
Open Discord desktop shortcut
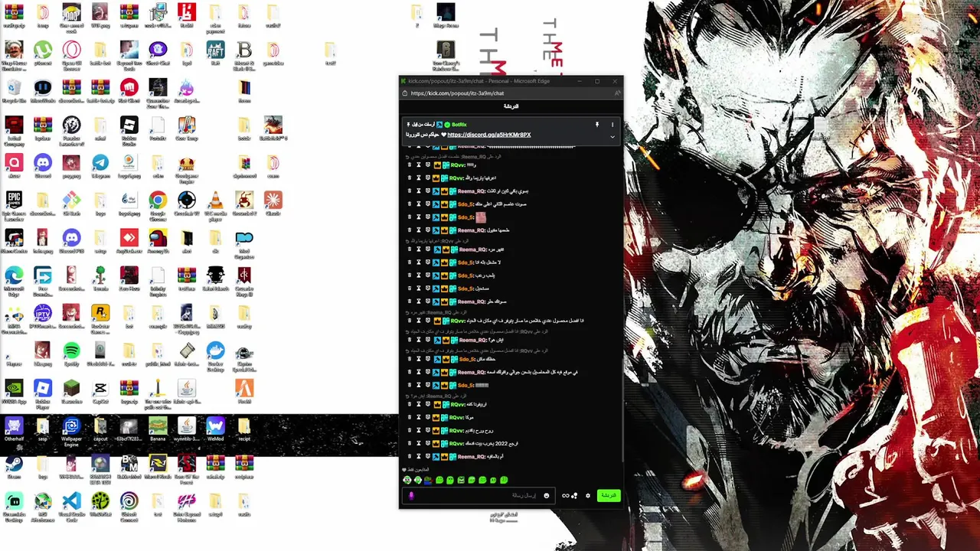pos(43,165)
